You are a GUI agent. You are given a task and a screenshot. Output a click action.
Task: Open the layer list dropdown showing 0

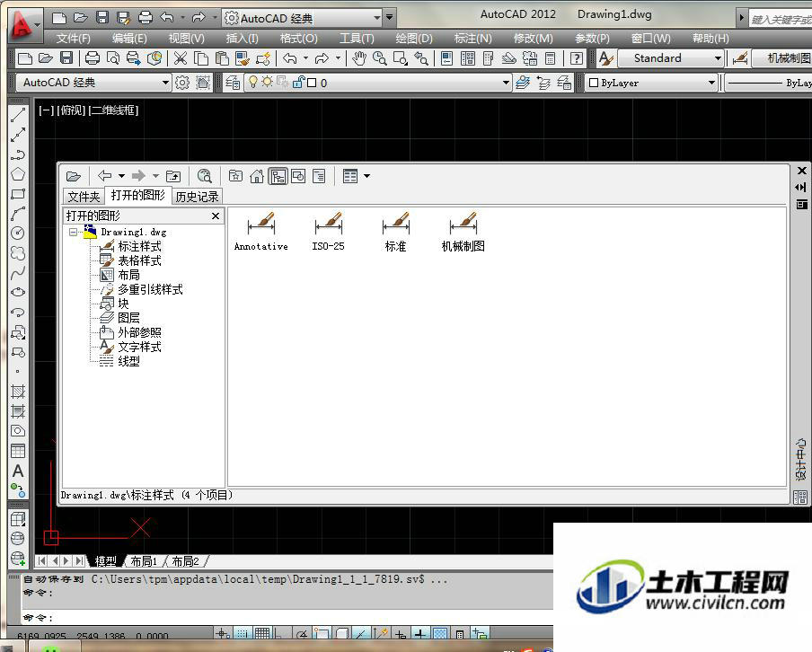point(506,83)
